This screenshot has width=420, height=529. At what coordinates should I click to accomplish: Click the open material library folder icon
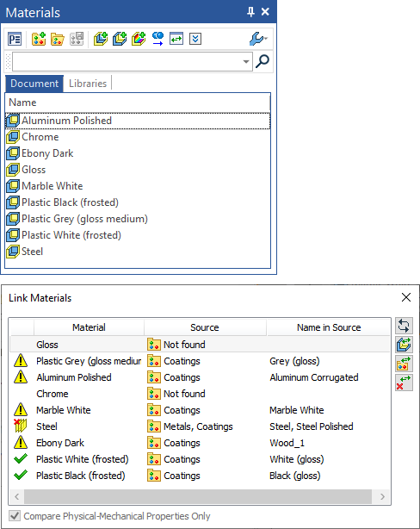pos(58,39)
